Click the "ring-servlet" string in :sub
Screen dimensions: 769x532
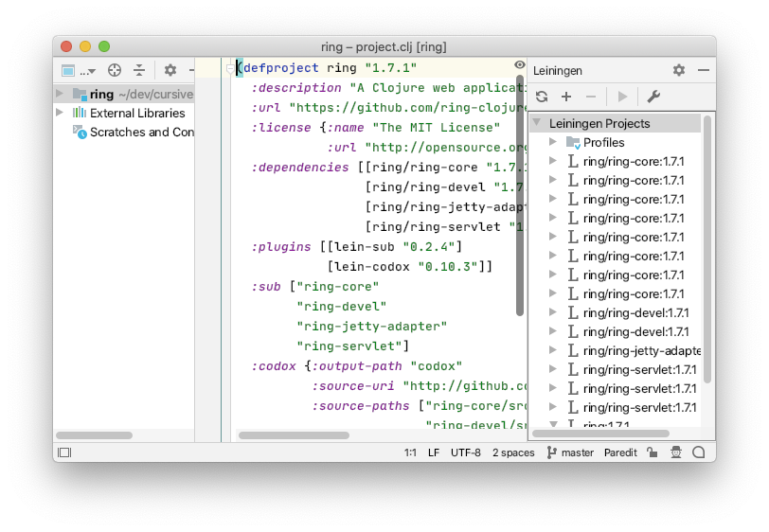(x=349, y=346)
